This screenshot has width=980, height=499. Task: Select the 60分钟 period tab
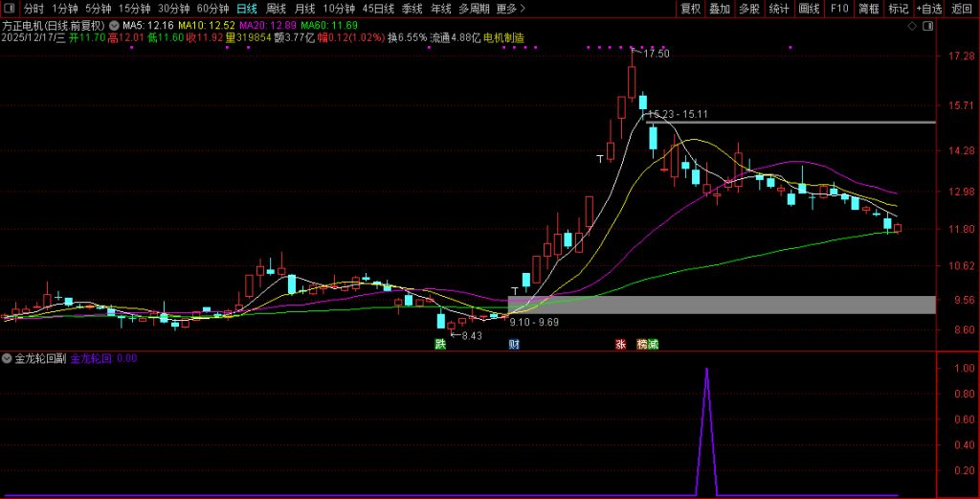[x=212, y=9]
